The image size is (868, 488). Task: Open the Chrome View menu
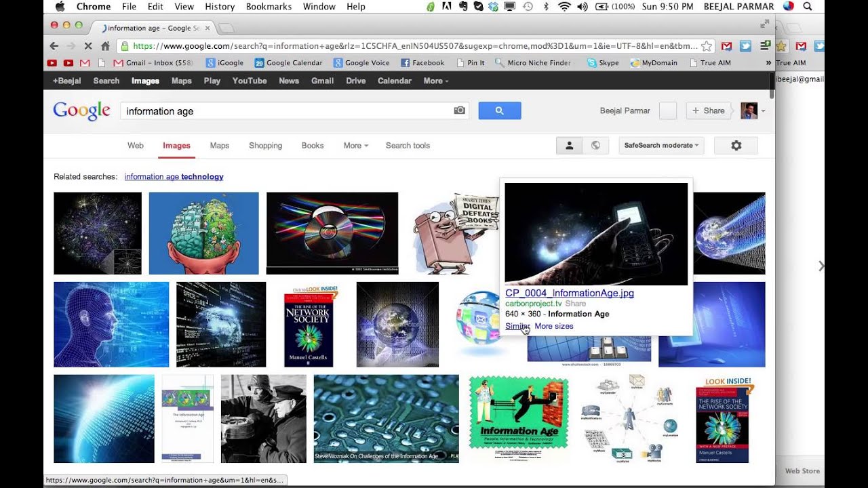pyautogui.click(x=184, y=7)
